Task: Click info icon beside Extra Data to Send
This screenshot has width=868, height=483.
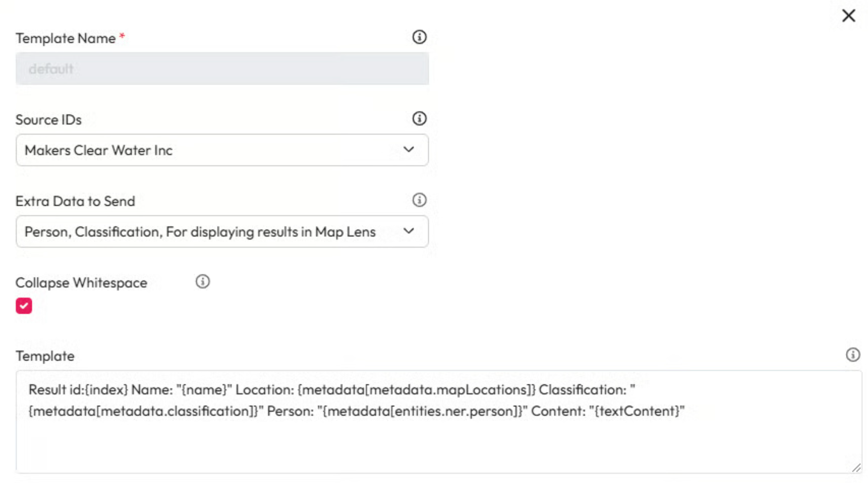Action: 419,200
